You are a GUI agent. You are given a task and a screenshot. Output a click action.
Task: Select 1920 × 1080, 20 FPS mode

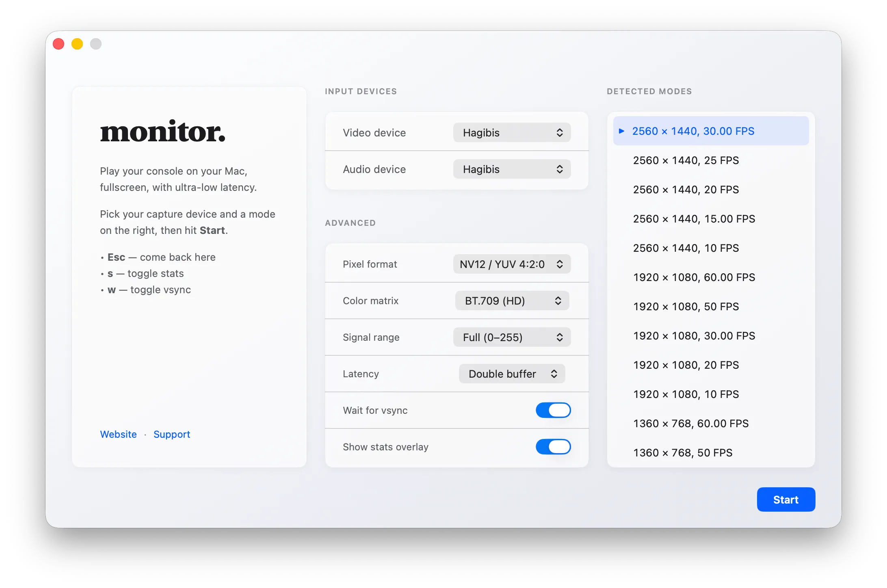[711, 365]
